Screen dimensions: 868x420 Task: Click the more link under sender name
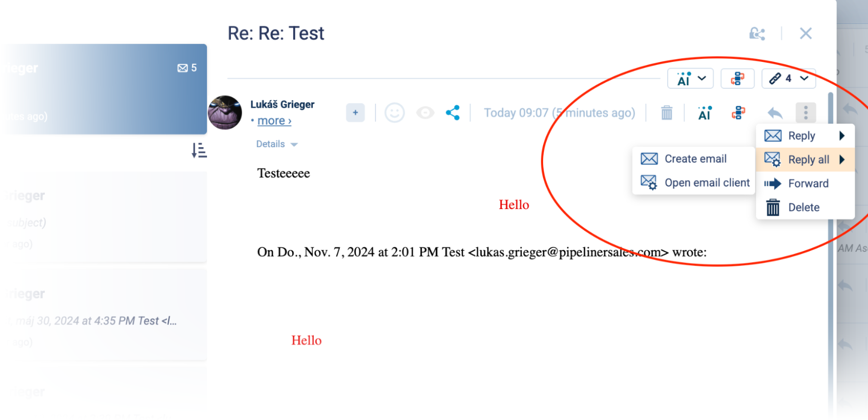pos(274,121)
